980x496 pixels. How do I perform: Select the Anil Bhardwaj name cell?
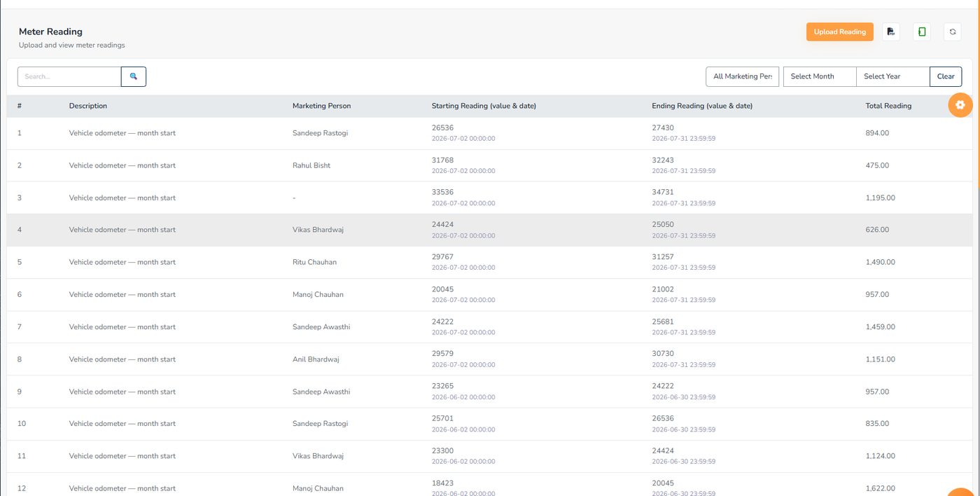316,359
